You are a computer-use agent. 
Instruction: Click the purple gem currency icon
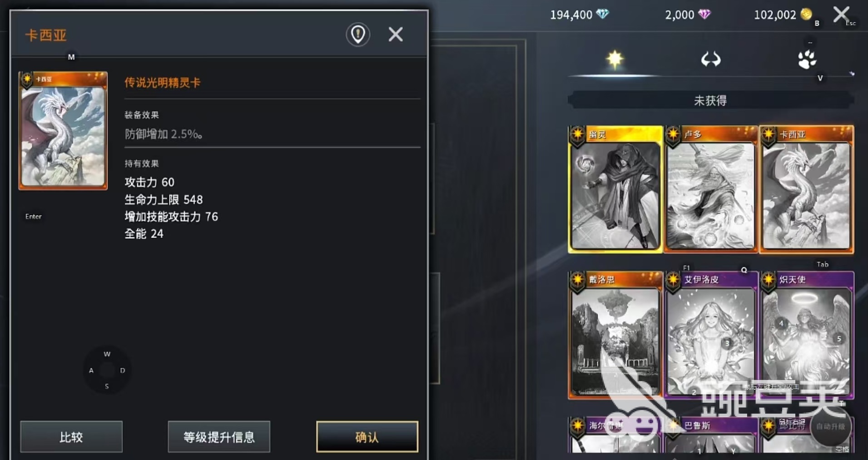(704, 15)
